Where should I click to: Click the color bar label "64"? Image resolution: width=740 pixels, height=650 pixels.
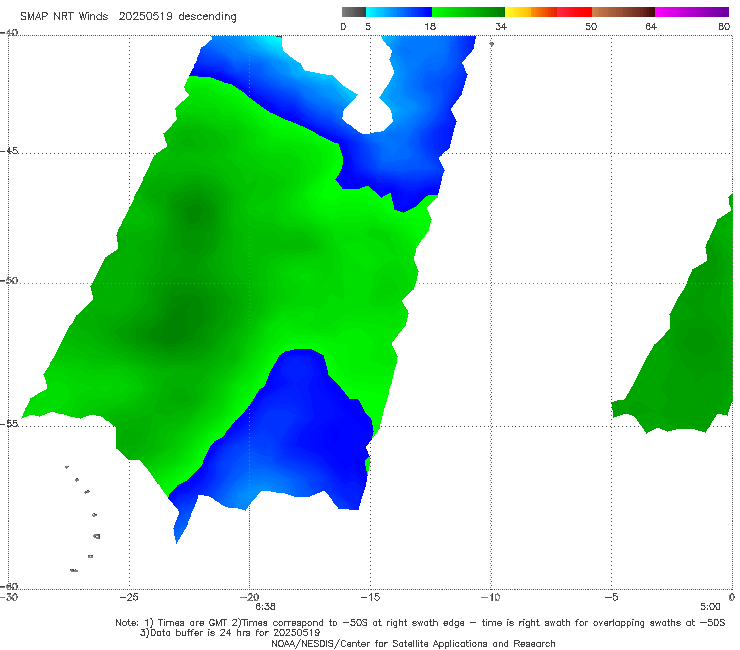click(651, 26)
